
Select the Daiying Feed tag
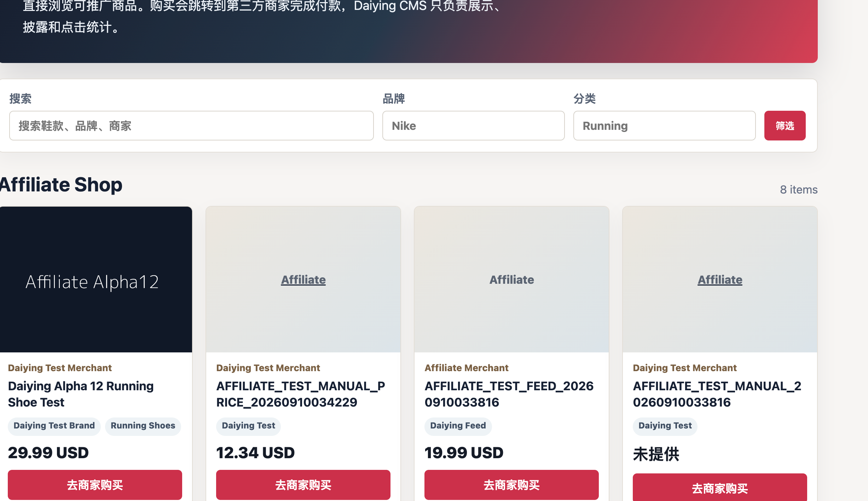click(x=458, y=426)
